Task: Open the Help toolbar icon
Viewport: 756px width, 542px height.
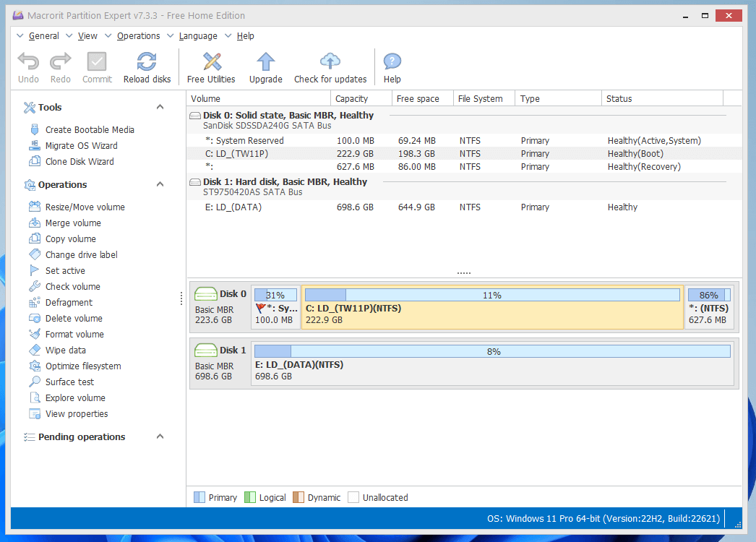Action: click(392, 62)
